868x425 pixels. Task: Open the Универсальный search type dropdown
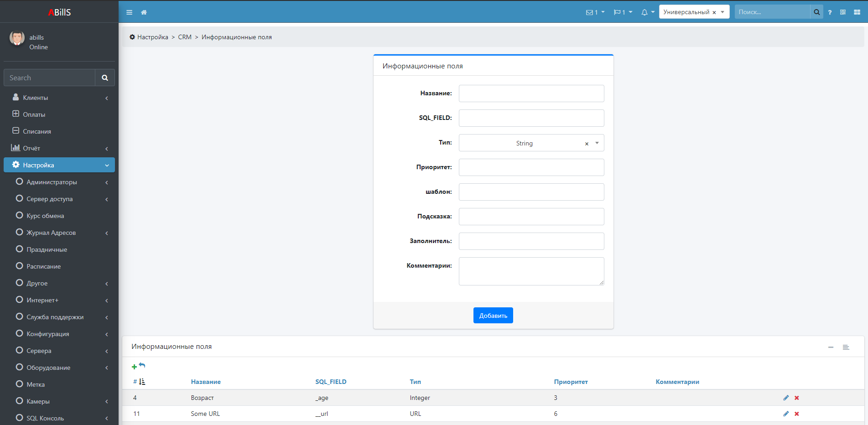click(722, 12)
